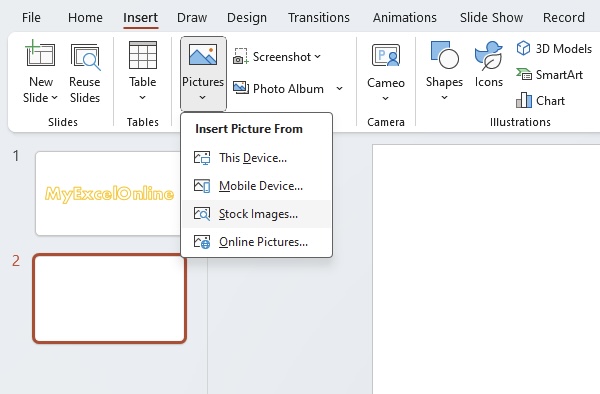Click the Screenshot camera icon

coord(240,56)
